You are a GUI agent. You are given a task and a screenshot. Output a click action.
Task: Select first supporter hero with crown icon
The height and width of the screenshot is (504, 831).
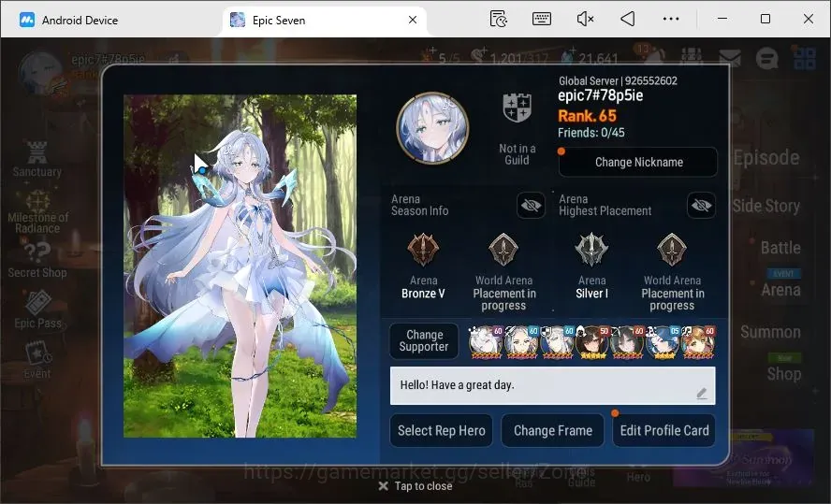point(486,342)
